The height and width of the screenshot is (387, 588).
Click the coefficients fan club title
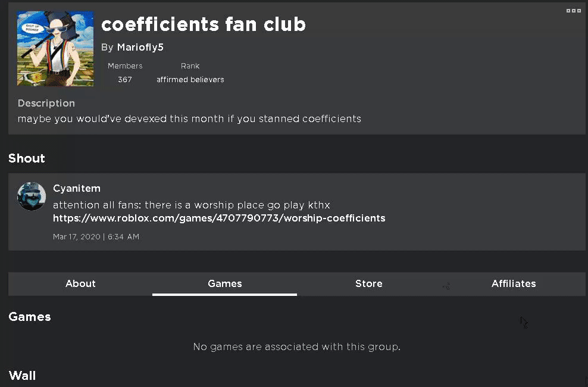click(x=204, y=24)
